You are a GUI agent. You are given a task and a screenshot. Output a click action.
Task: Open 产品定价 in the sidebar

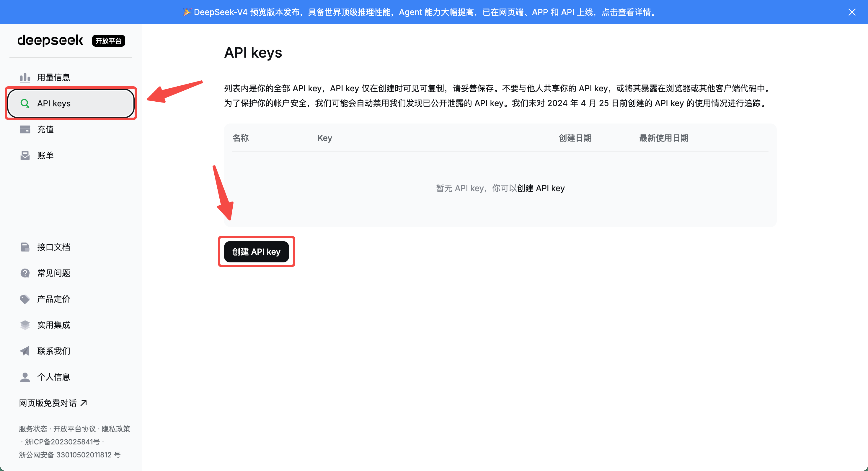71,299
